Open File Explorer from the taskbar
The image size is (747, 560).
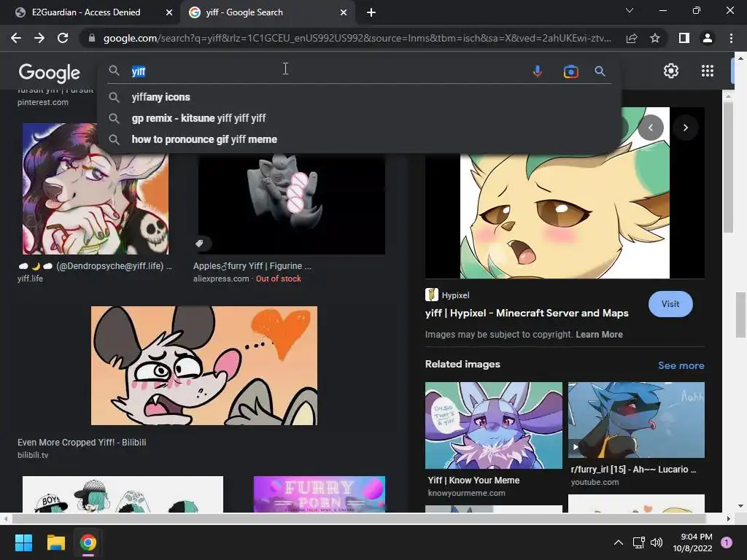point(55,542)
